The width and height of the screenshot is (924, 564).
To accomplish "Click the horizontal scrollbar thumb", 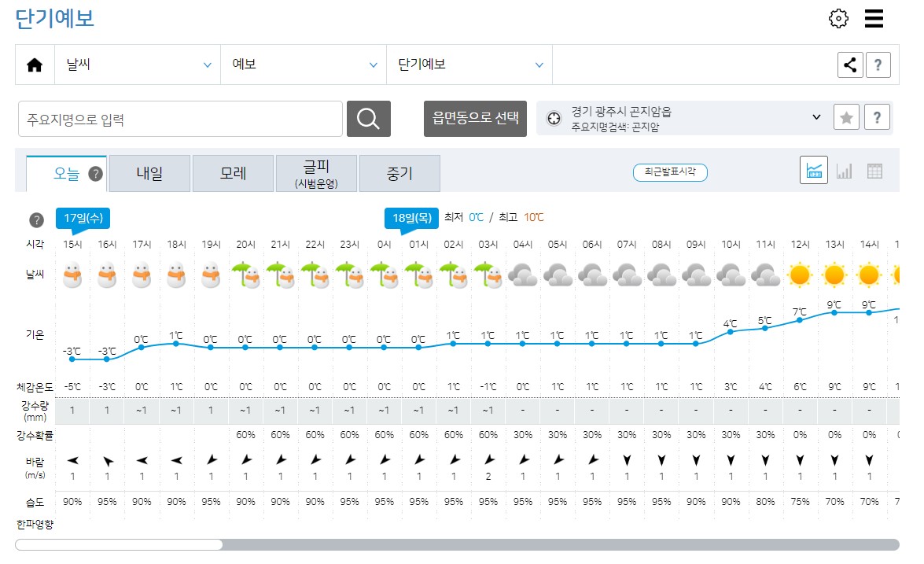I will point(119,544).
